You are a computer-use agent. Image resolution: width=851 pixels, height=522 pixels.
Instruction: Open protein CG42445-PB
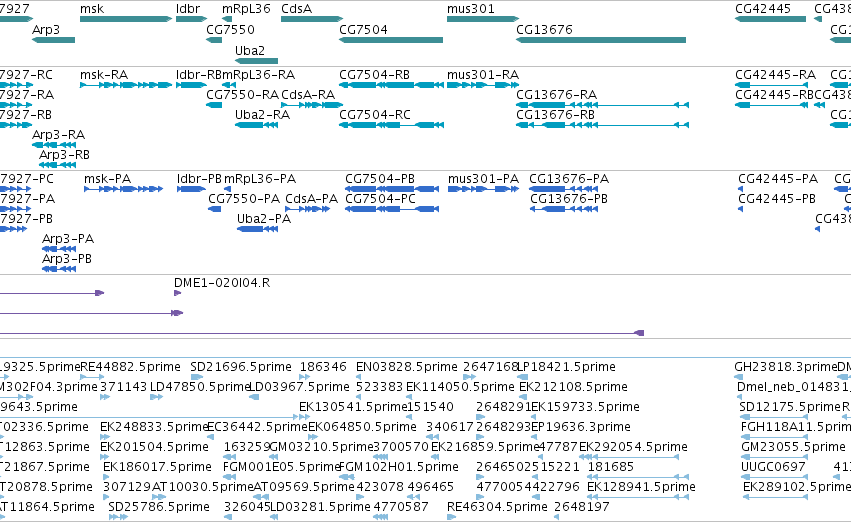click(777, 199)
